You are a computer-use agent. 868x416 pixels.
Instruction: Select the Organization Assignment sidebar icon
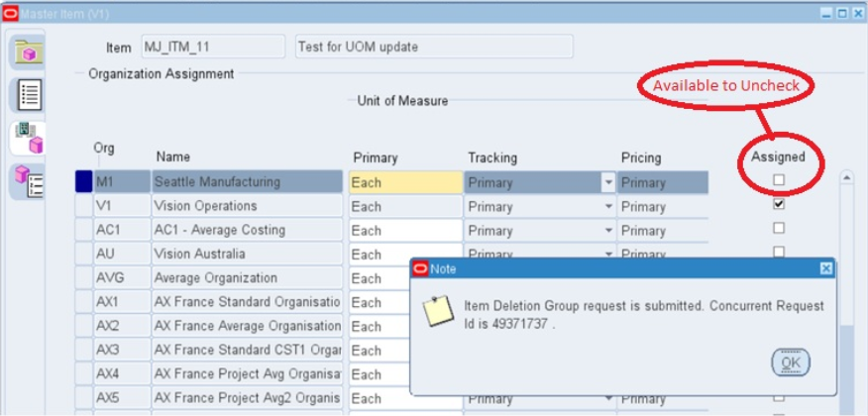28,139
